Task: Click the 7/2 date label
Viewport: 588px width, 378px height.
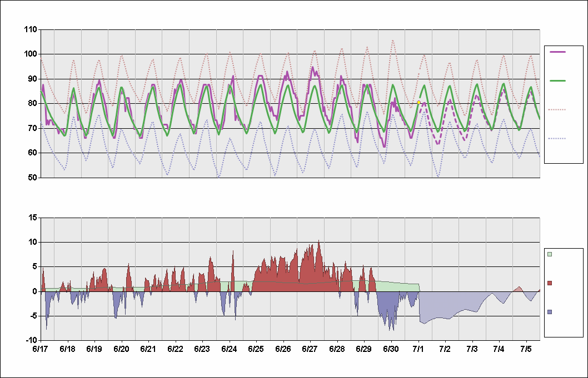Action: (x=445, y=349)
